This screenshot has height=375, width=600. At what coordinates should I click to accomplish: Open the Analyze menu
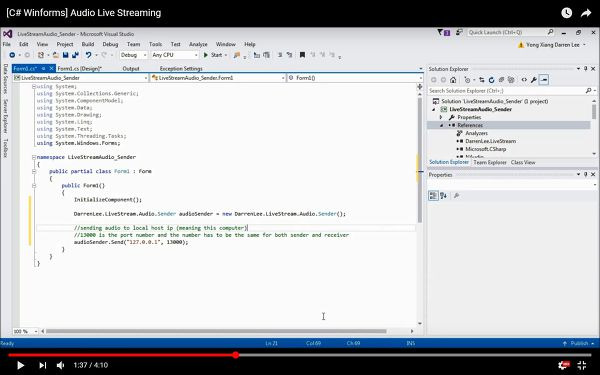click(x=198, y=44)
